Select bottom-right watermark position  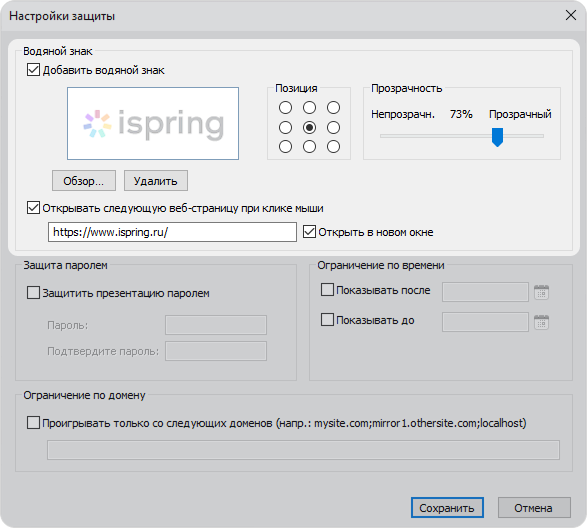pos(333,146)
